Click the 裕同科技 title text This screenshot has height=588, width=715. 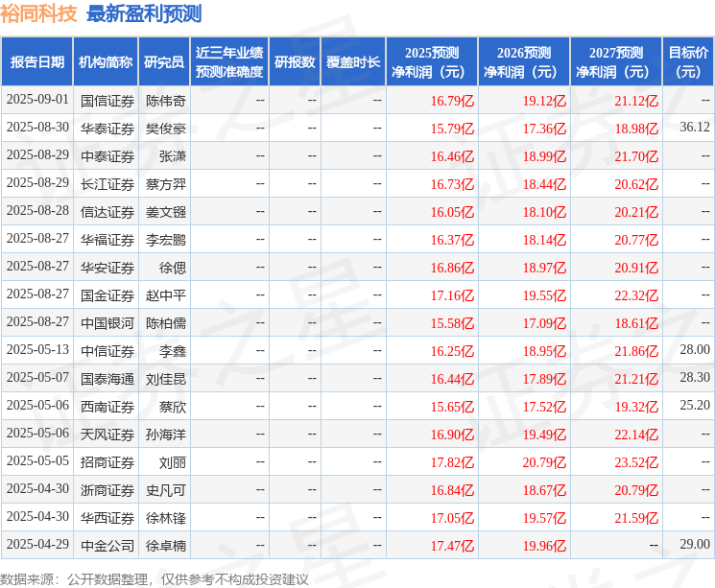(38, 13)
